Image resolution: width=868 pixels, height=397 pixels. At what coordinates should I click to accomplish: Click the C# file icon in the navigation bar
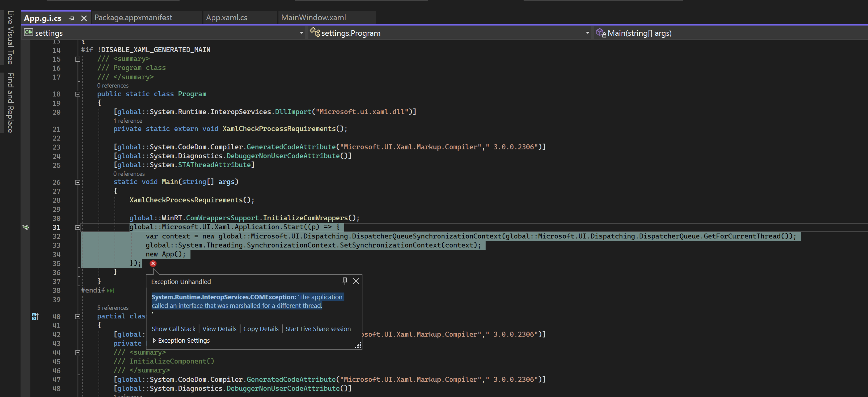pyautogui.click(x=28, y=33)
